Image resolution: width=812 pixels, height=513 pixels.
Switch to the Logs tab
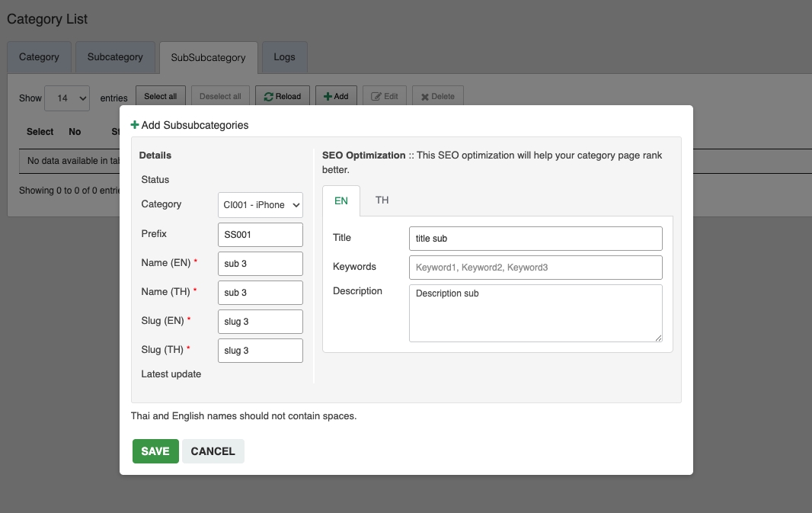tap(284, 57)
